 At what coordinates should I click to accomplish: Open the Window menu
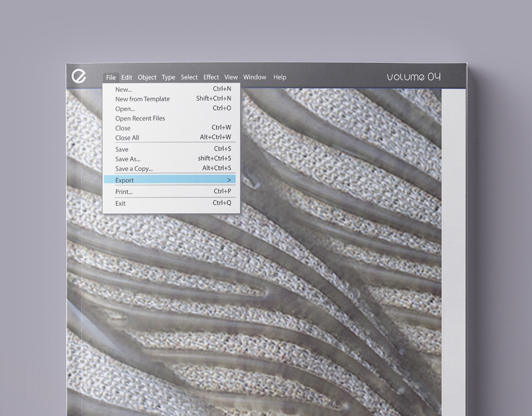(255, 77)
